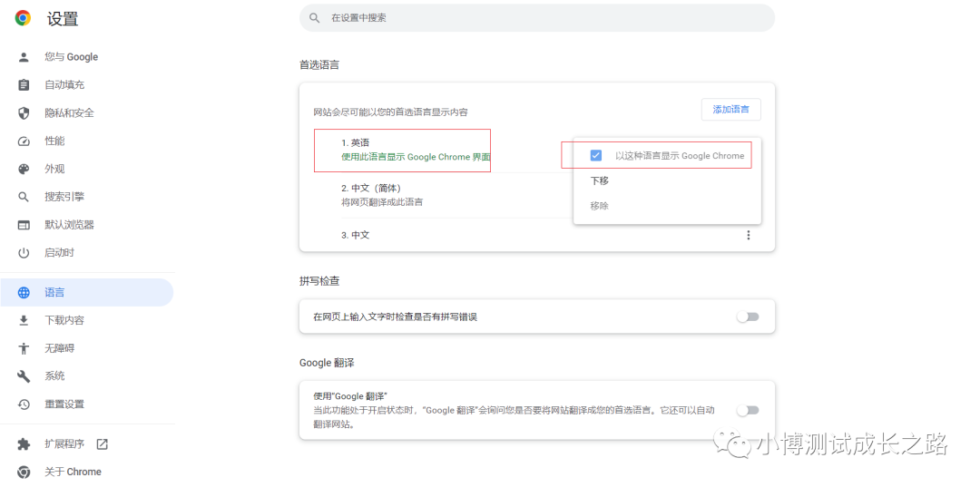Click the speedometer icon for 性能
The width and height of the screenshot is (980, 487).
[x=24, y=141]
